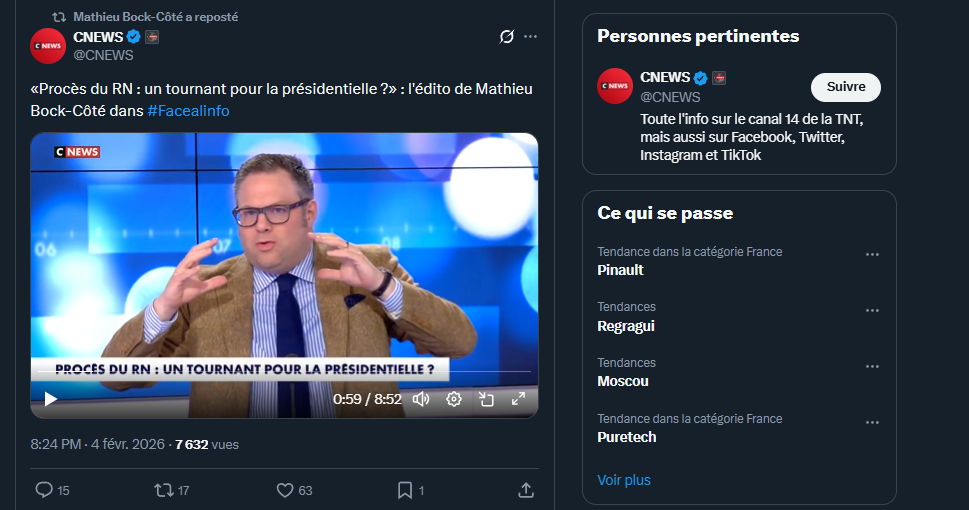Follow CNEWS with Suivre button
Screen dimensions: 969x510
[845, 87]
